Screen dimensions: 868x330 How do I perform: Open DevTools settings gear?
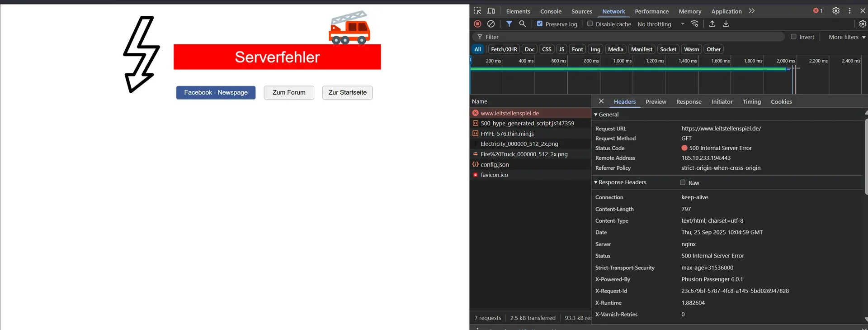coord(836,11)
